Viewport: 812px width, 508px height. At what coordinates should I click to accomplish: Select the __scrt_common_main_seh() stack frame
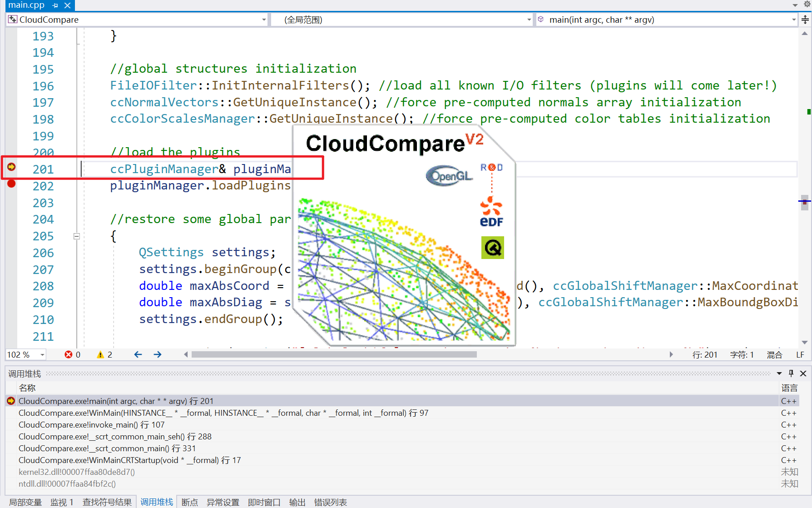coord(402,437)
